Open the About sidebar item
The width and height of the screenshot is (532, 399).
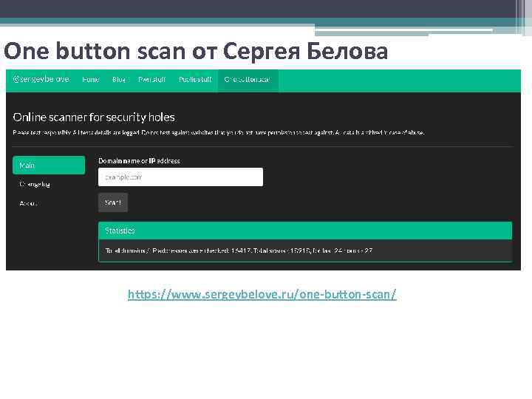tap(29, 203)
